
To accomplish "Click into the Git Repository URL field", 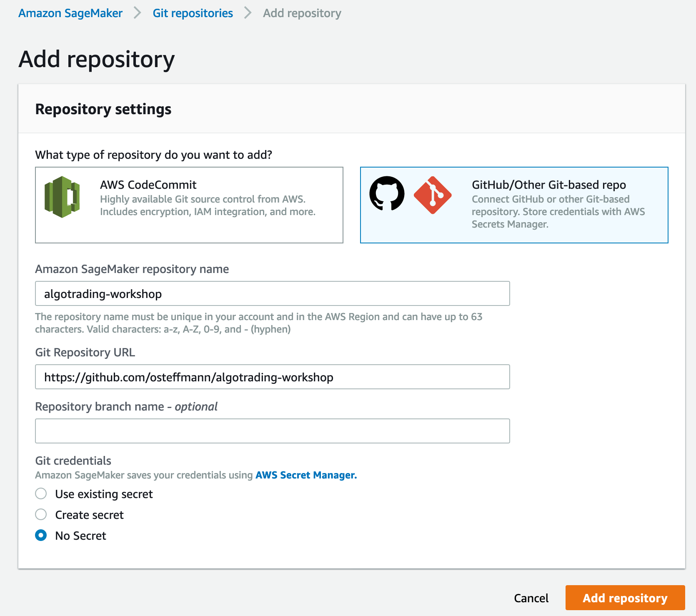I will tap(273, 377).
